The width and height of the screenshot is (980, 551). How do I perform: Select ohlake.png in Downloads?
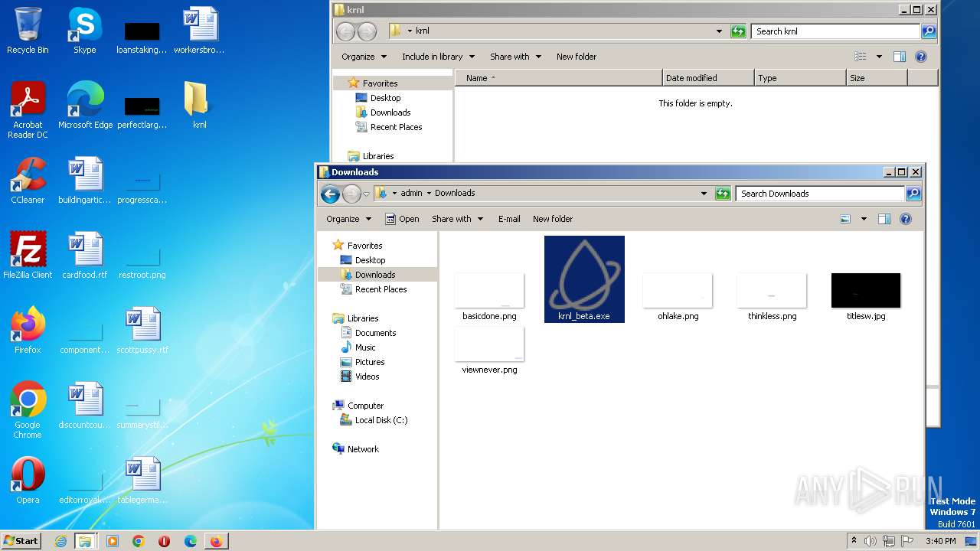point(678,297)
